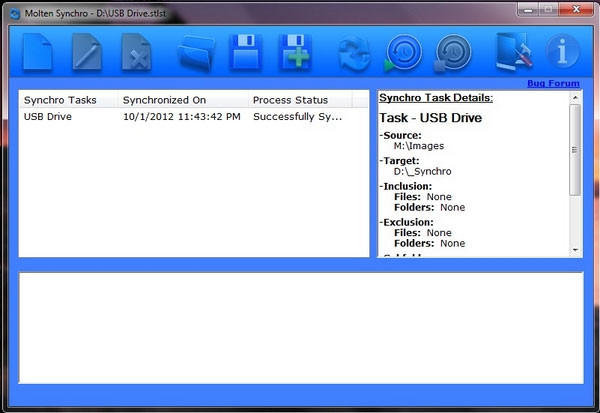Click the M:\Images source path
Image resolution: width=600 pixels, height=413 pixels.
coord(419,146)
